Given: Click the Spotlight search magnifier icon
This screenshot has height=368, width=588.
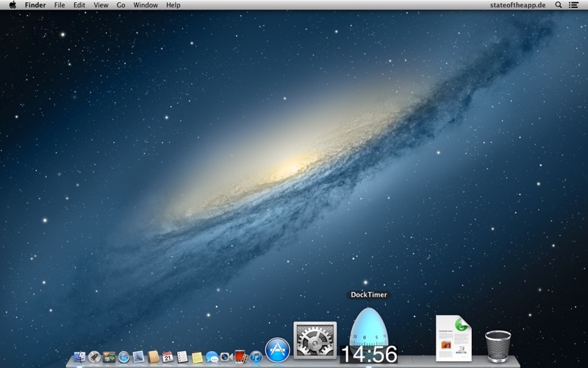Looking at the screenshot, I should point(559,5).
